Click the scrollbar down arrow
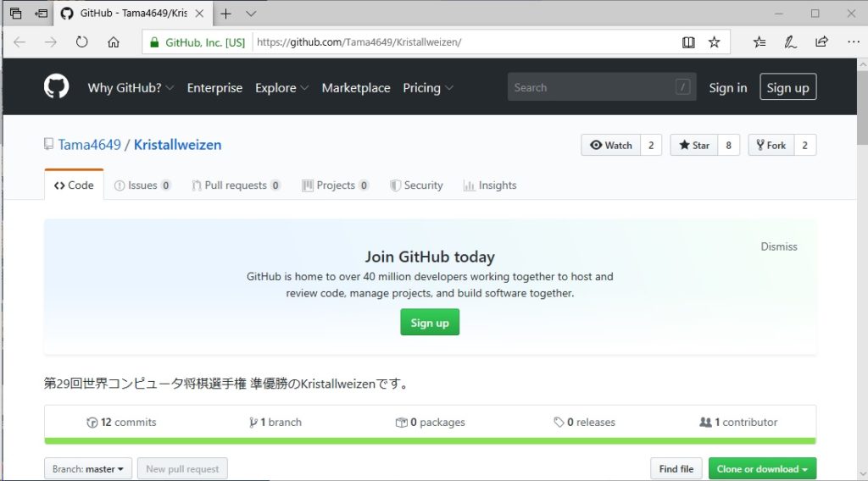The height and width of the screenshot is (481, 868). click(862, 474)
